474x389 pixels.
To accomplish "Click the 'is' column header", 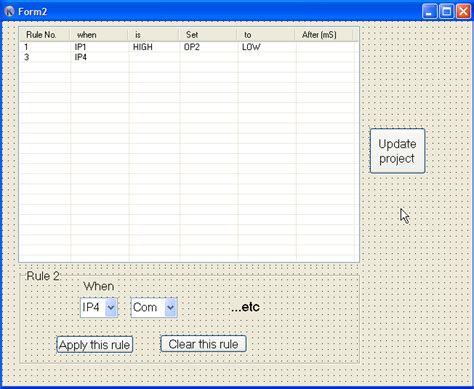I will click(x=153, y=35).
